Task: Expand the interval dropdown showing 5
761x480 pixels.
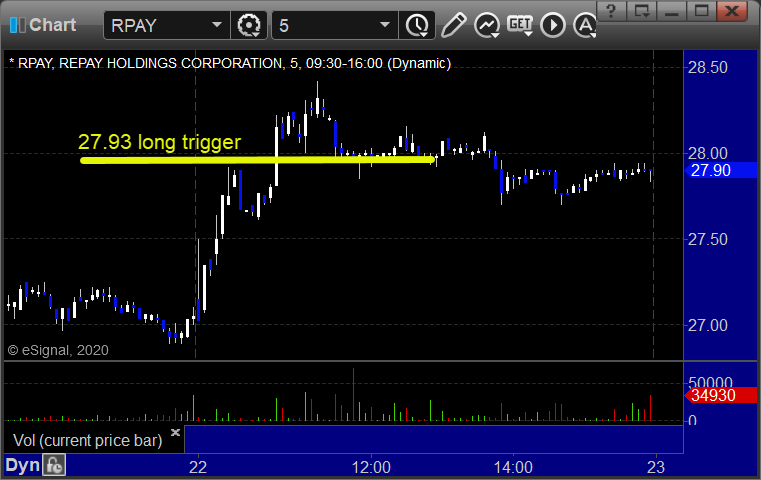Action: [x=334, y=25]
